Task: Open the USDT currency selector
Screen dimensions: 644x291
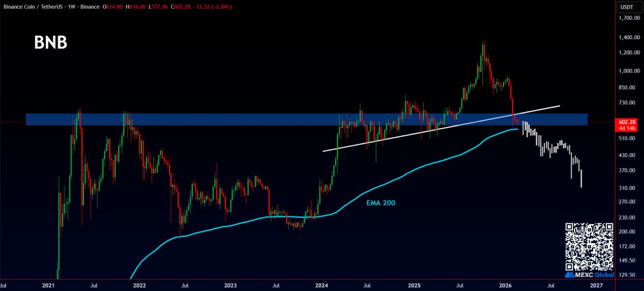Action: pos(627,7)
